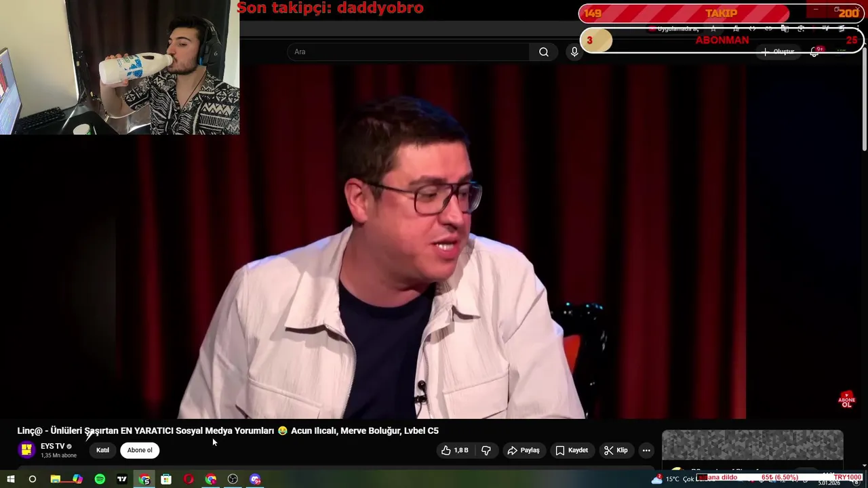Screen dimensions: 868x488
Task: Open Cortana search circle in taskbar
Action: [x=32, y=479]
